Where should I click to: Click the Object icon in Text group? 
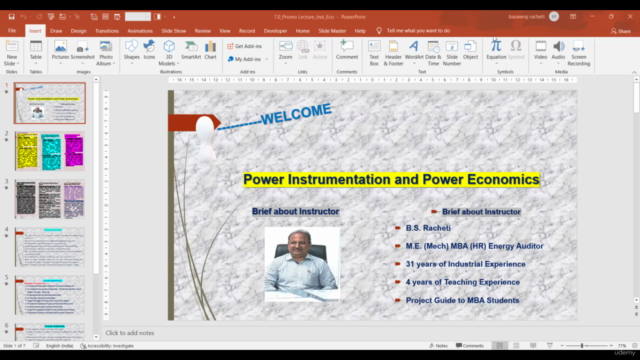click(470, 46)
